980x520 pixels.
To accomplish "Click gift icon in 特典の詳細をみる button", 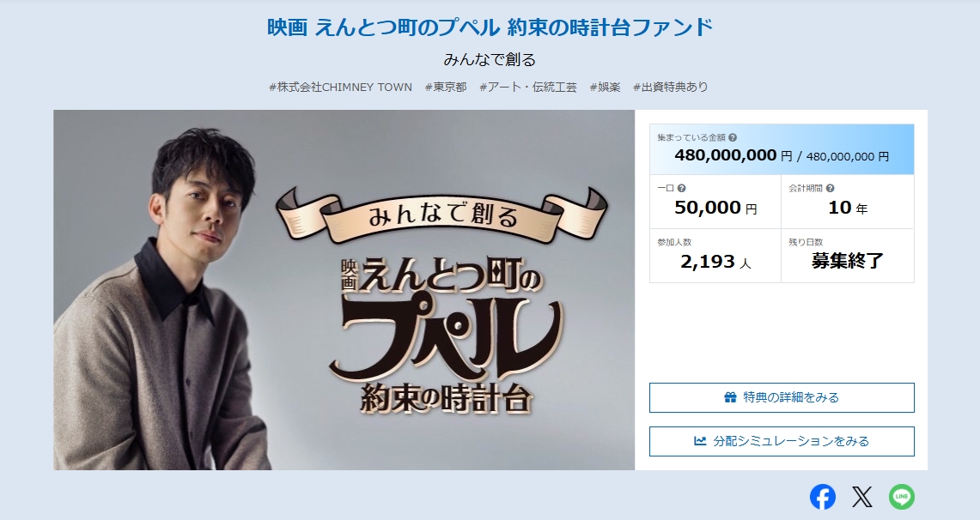I will click(730, 397).
